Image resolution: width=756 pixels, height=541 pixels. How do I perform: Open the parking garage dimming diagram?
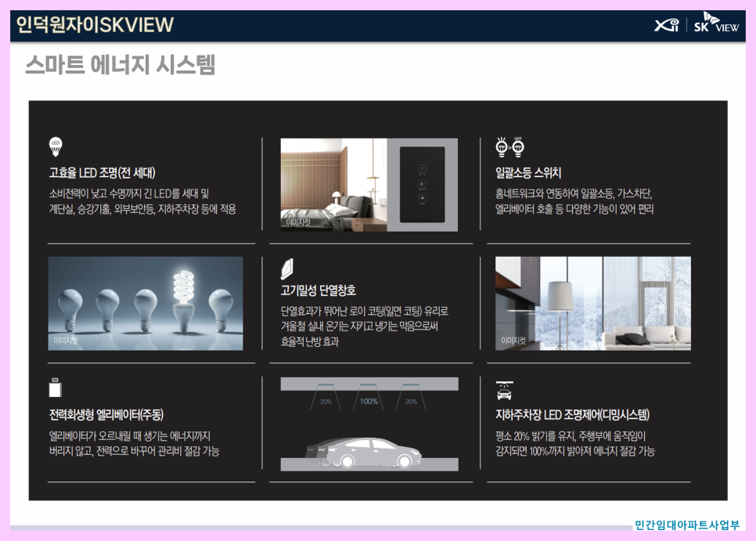[369, 424]
